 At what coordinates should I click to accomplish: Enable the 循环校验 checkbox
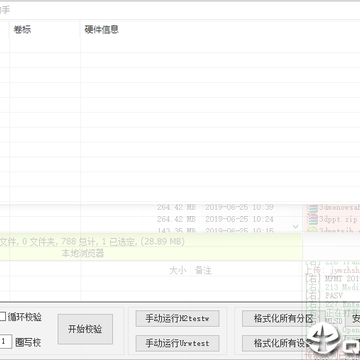point(3,317)
